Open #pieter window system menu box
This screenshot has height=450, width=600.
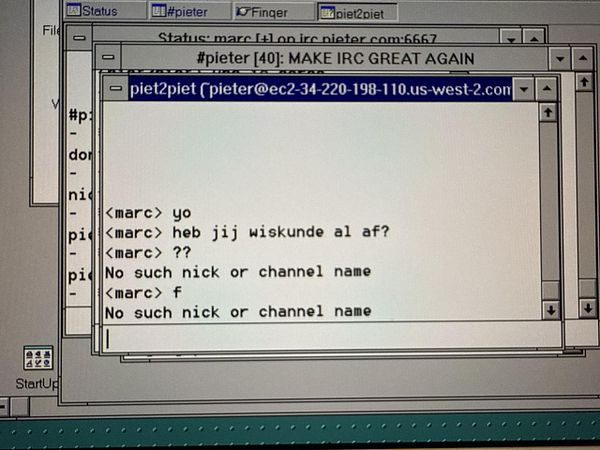[x=108, y=57]
